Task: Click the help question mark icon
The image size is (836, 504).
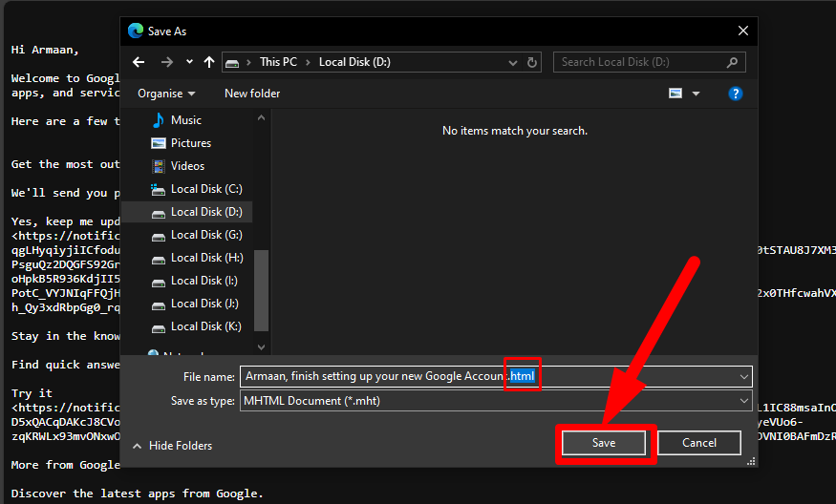Action: (736, 94)
